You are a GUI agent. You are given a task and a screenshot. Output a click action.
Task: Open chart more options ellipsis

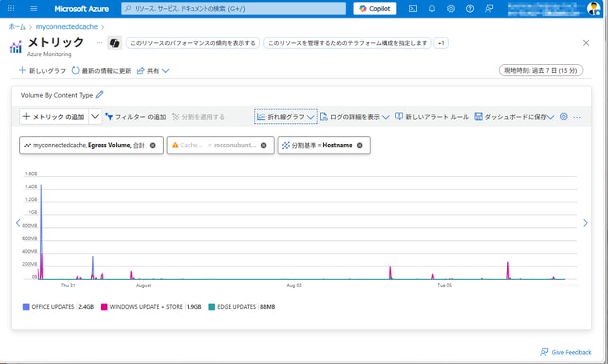click(577, 117)
